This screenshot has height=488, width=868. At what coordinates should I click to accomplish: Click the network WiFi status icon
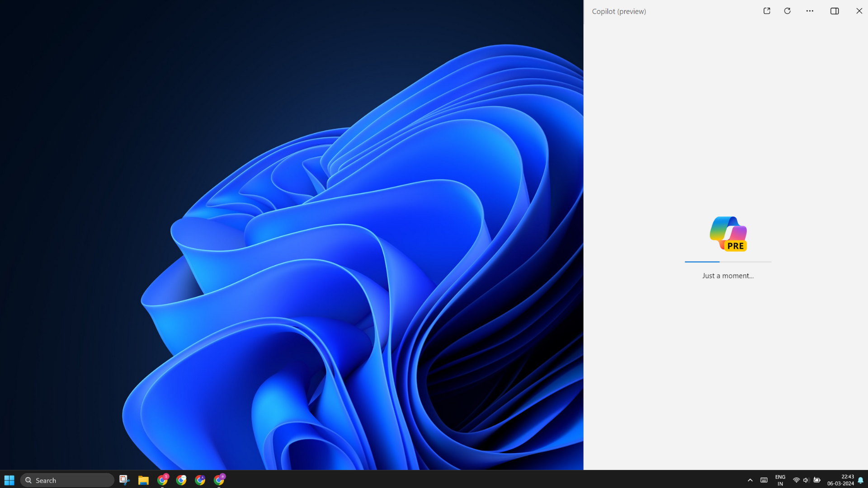(795, 480)
